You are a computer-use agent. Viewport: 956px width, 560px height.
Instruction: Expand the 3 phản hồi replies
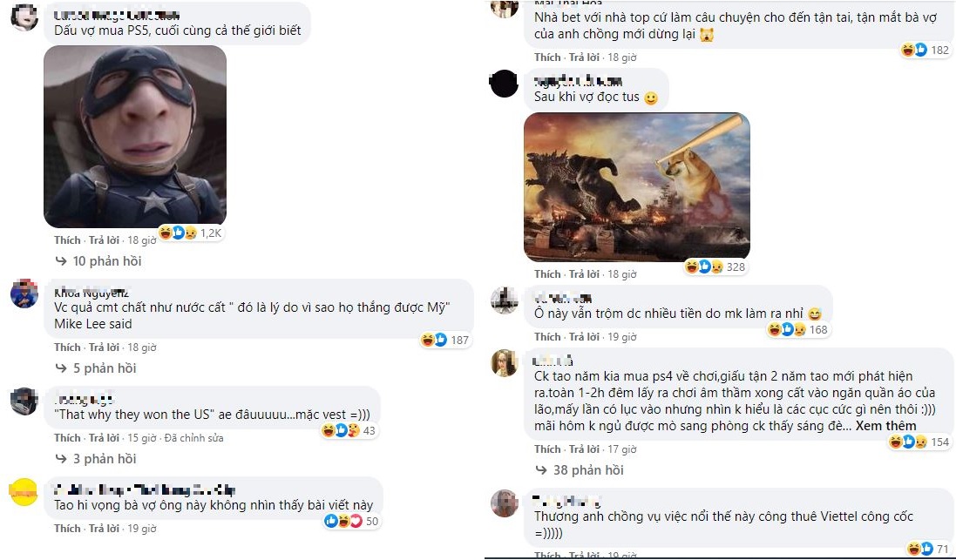point(97,458)
